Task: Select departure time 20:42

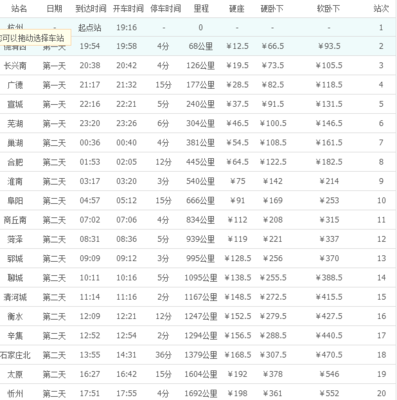Action: (126, 65)
